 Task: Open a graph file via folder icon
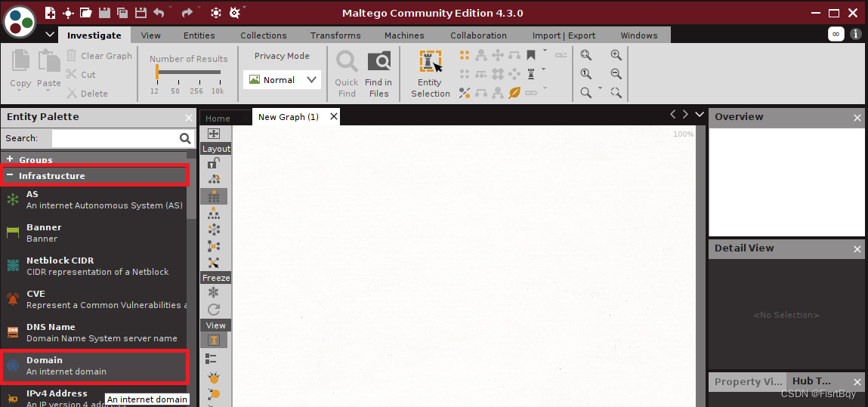(x=86, y=13)
